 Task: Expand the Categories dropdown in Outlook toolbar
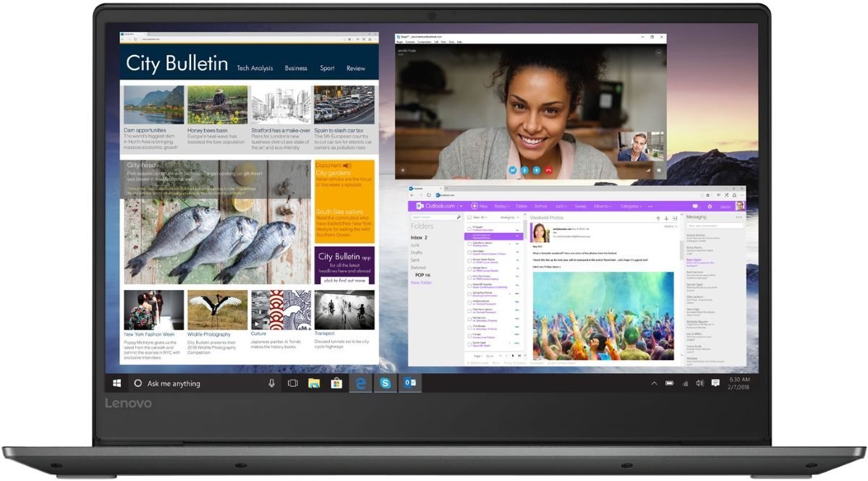click(631, 206)
